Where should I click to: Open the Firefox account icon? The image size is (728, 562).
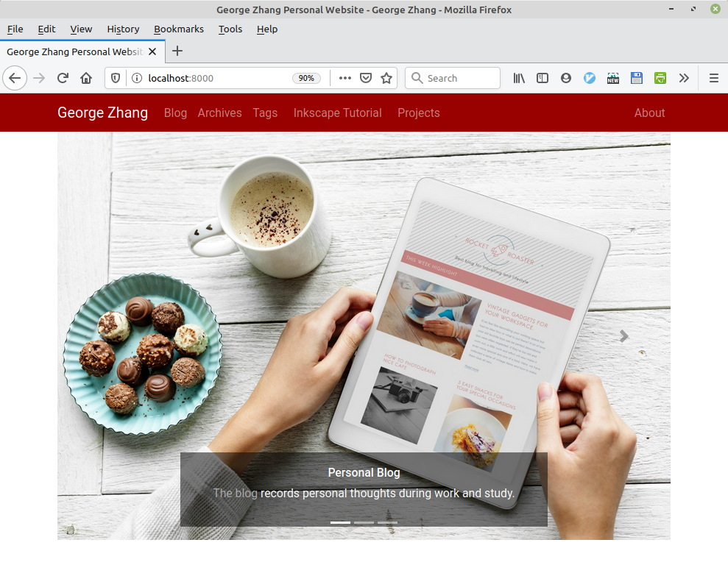(x=566, y=78)
